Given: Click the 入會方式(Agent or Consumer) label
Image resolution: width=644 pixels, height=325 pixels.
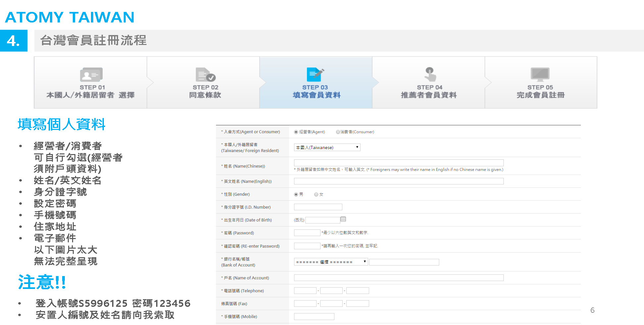Looking at the screenshot, I should click(250, 132).
